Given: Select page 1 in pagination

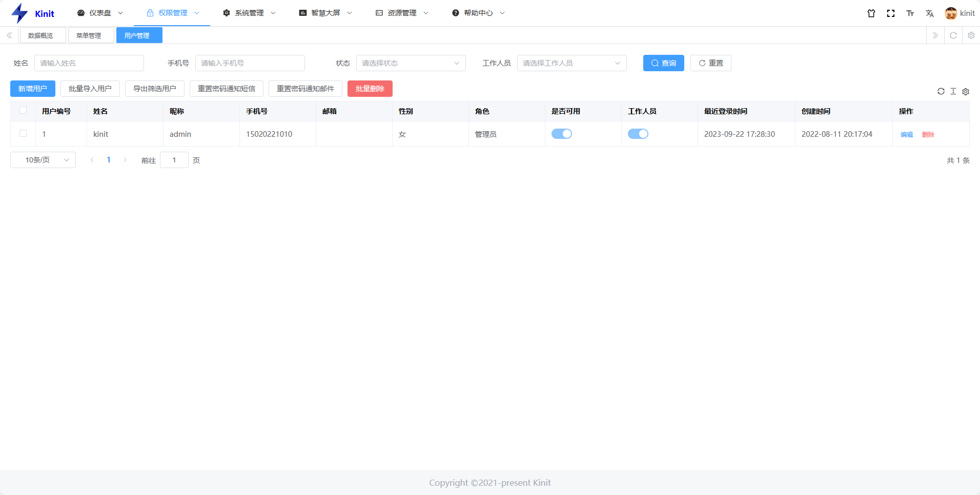Looking at the screenshot, I should (109, 160).
